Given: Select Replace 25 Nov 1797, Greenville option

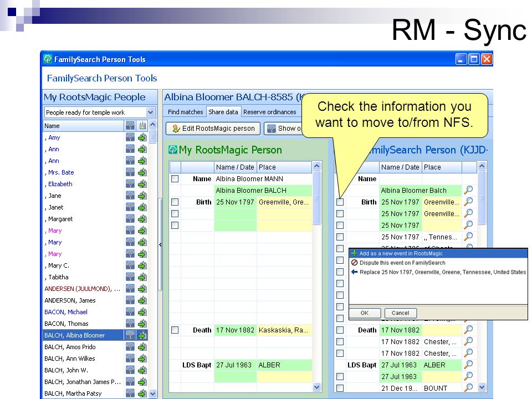Looking at the screenshot, I should (x=438, y=272).
